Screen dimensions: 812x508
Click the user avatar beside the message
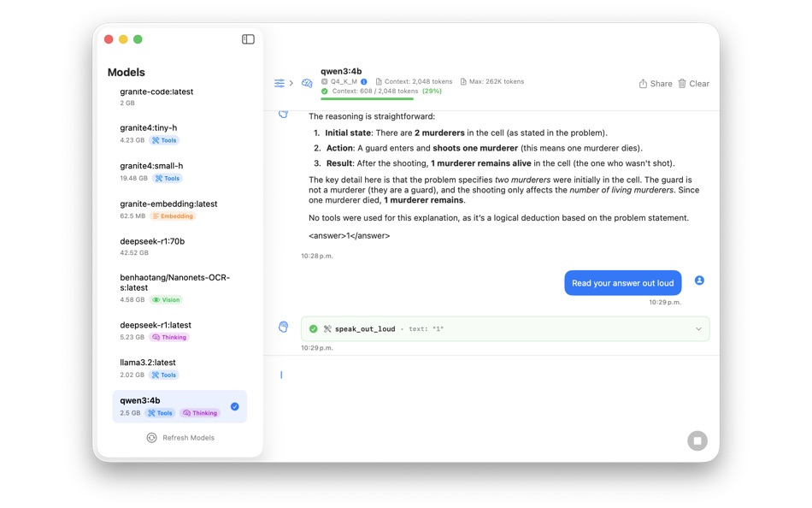(x=699, y=280)
